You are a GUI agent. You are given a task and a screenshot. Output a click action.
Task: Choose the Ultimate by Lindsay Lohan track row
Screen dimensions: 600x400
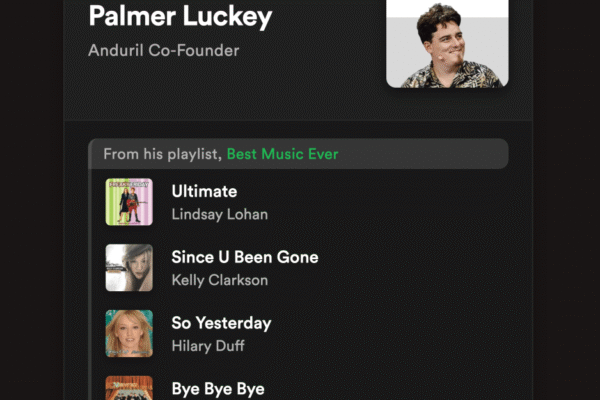(x=300, y=202)
